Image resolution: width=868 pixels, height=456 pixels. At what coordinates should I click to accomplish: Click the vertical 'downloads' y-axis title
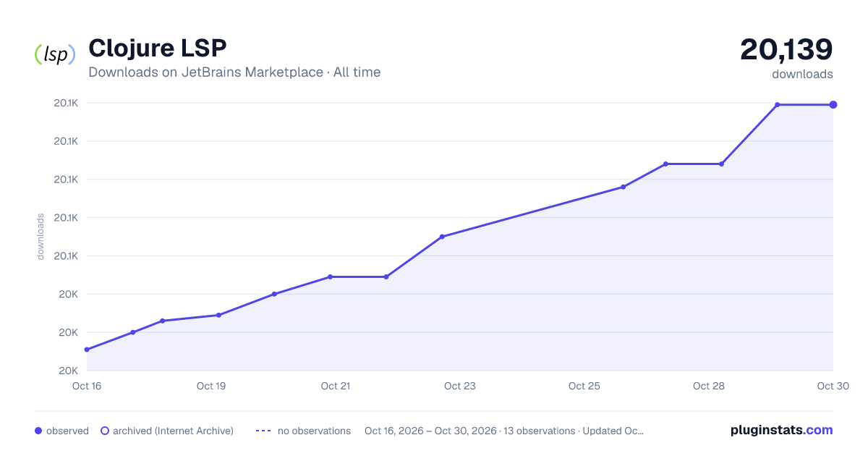click(x=41, y=236)
